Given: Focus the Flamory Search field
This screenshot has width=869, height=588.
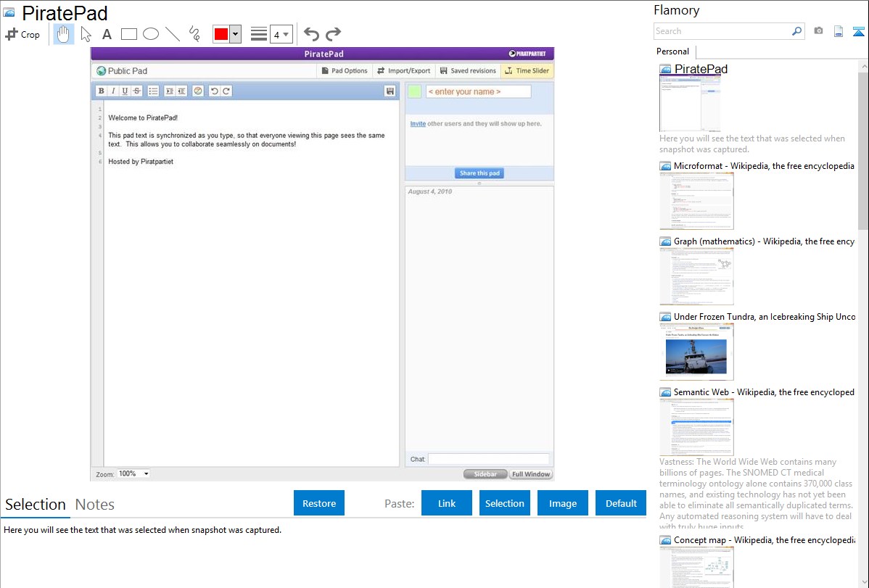Looking at the screenshot, I should pyautogui.click(x=722, y=31).
